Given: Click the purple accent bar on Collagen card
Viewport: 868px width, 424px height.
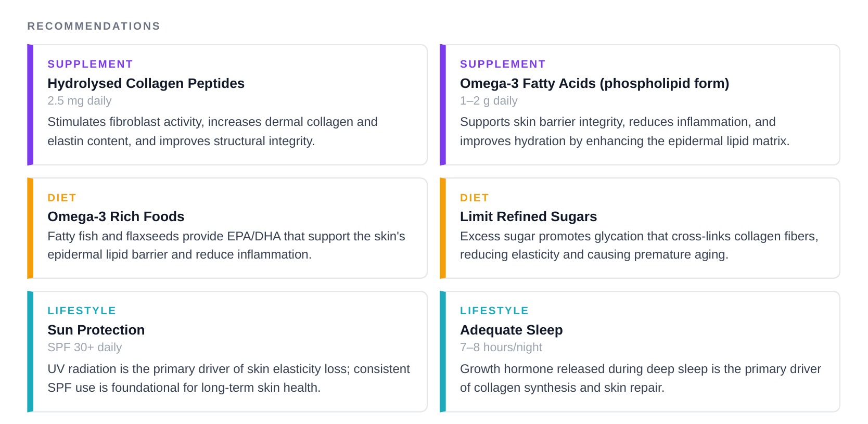Looking at the screenshot, I should (30, 105).
